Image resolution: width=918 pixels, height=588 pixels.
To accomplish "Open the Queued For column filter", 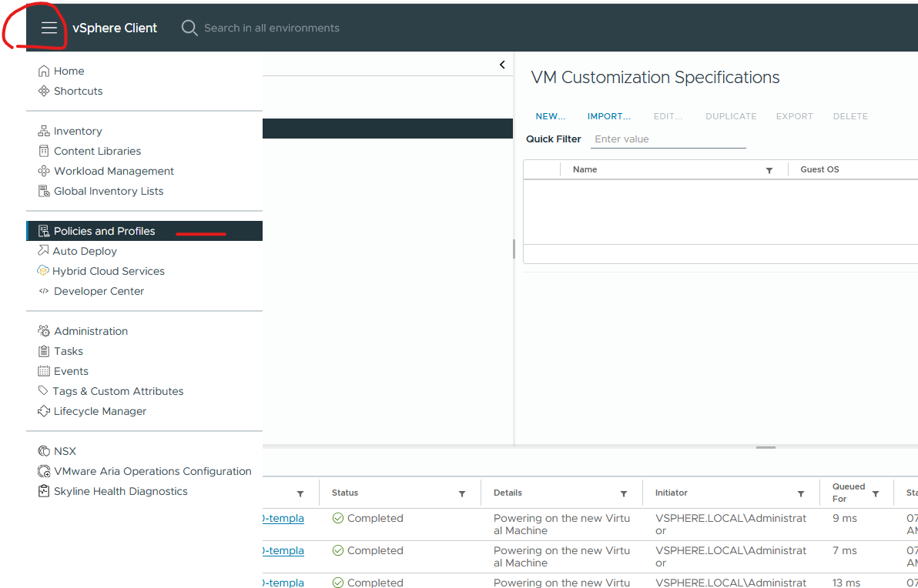I will click(876, 494).
